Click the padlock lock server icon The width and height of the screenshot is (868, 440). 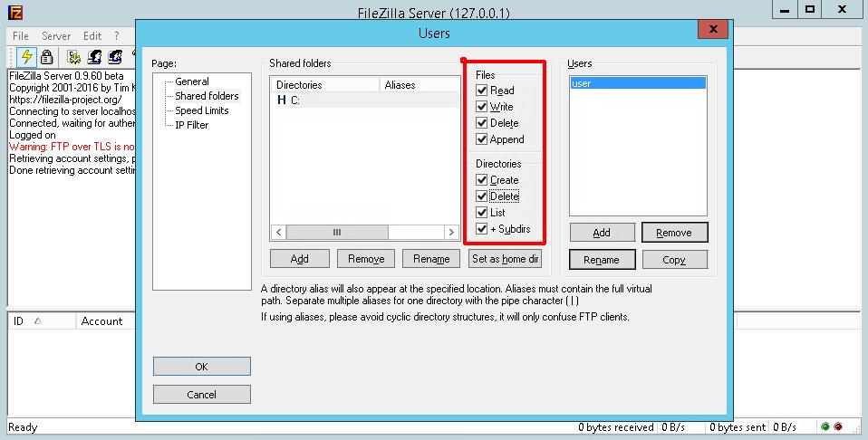pyautogui.click(x=47, y=56)
